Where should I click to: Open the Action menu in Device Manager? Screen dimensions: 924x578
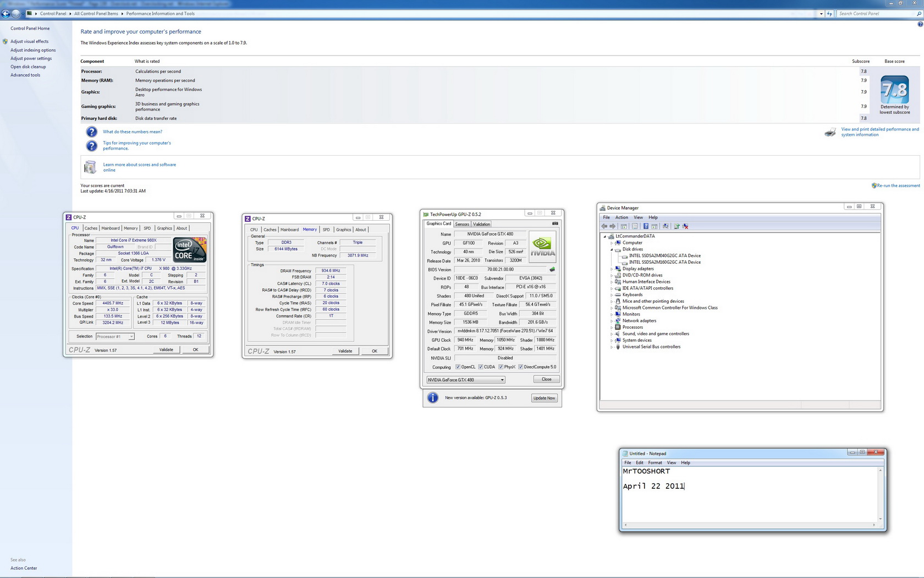point(621,217)
